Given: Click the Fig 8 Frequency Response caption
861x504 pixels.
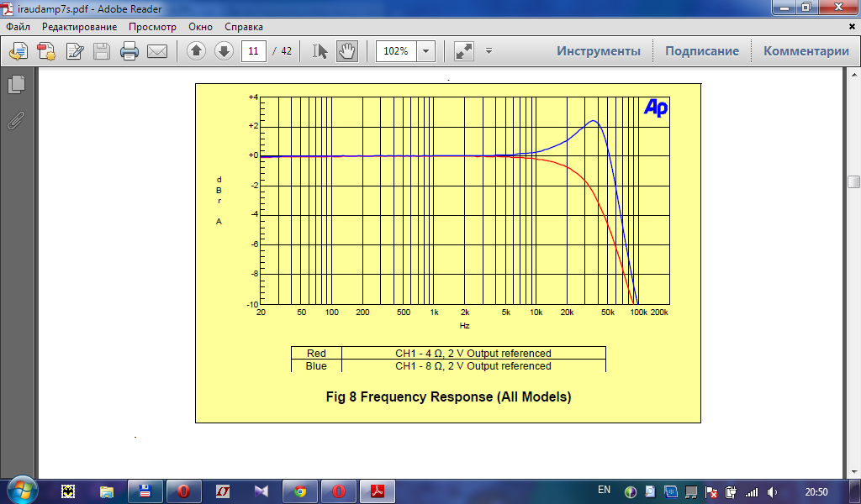Looking at the screenshot, I should pos(449,397).
